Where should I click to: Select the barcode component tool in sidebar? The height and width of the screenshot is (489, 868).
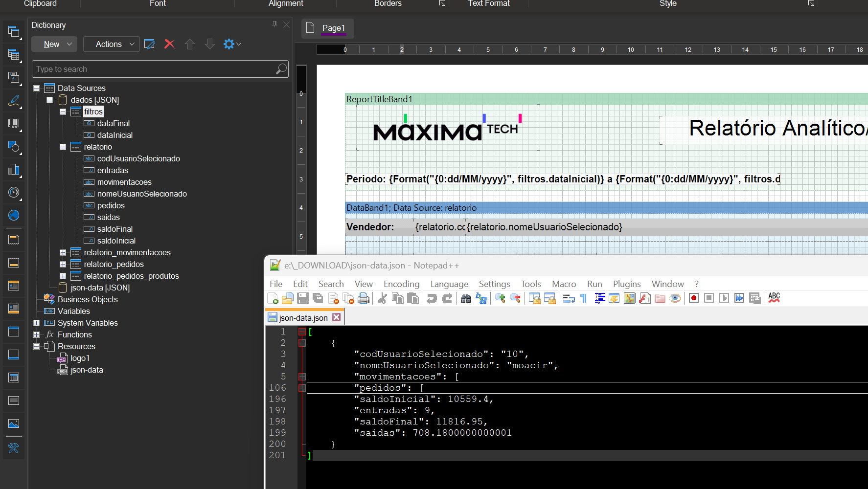14,123
